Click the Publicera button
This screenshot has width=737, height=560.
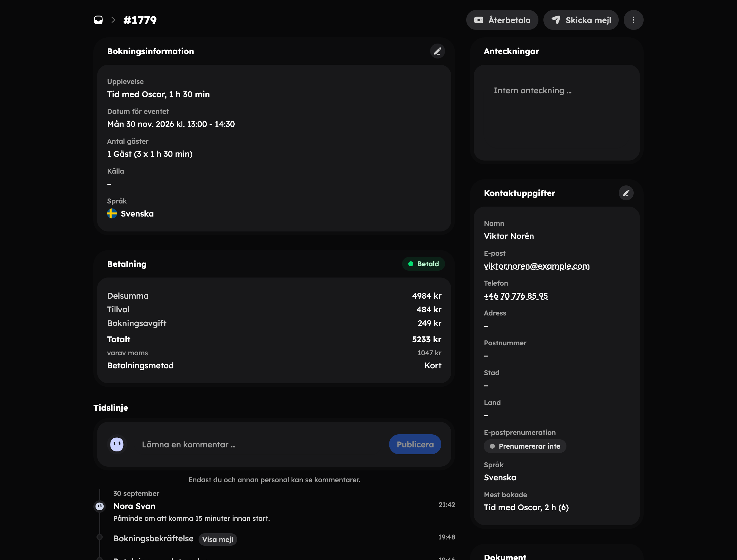(415, 444)
